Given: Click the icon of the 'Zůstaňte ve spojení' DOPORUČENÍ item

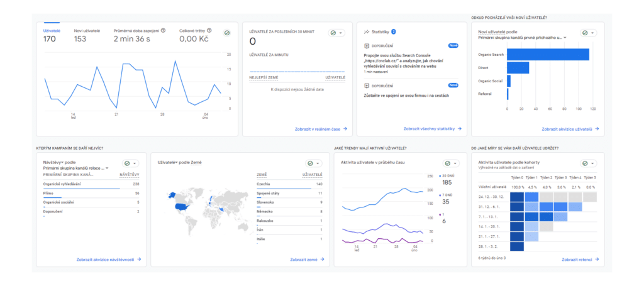Looking at the screenshot, I should coord(367,85).
